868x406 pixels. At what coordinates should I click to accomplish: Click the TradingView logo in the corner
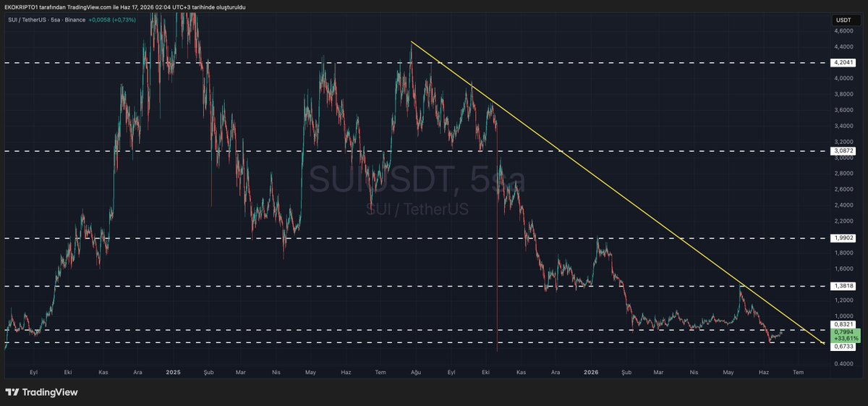41,392
